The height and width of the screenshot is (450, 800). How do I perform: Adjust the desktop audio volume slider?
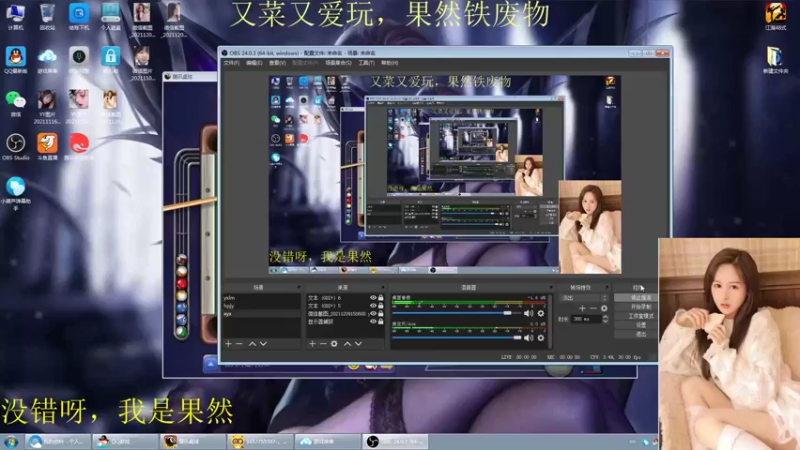click(x=457, y=313)
